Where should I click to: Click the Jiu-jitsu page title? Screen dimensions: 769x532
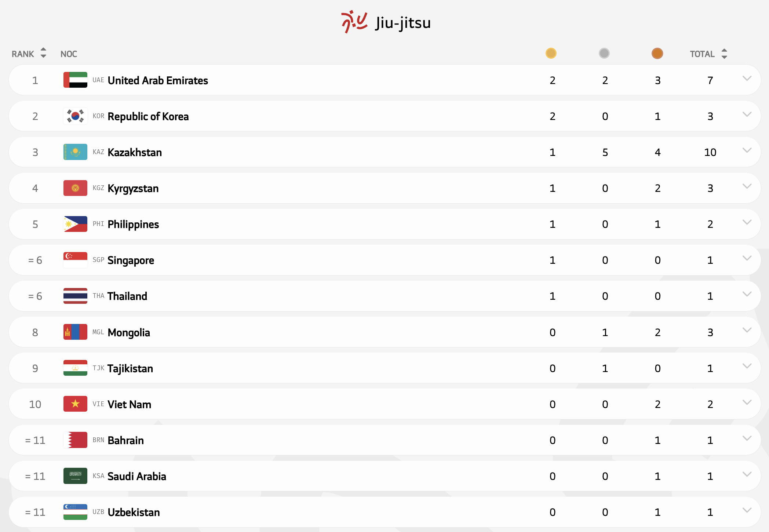402,23
